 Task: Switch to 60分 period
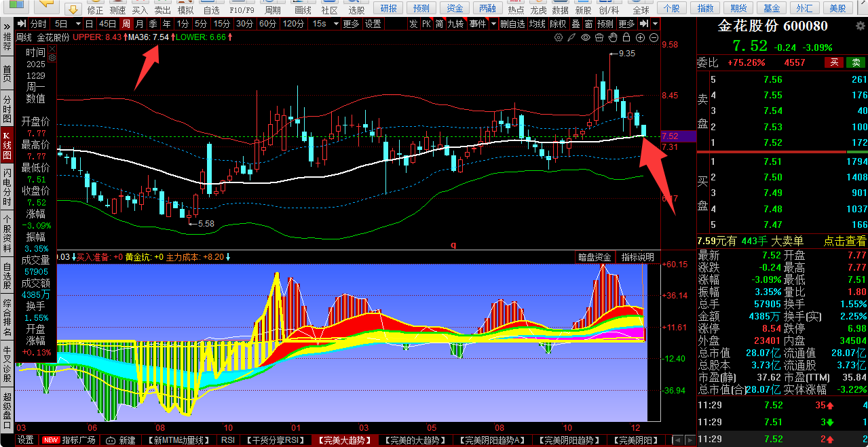(x=267, y=24)
